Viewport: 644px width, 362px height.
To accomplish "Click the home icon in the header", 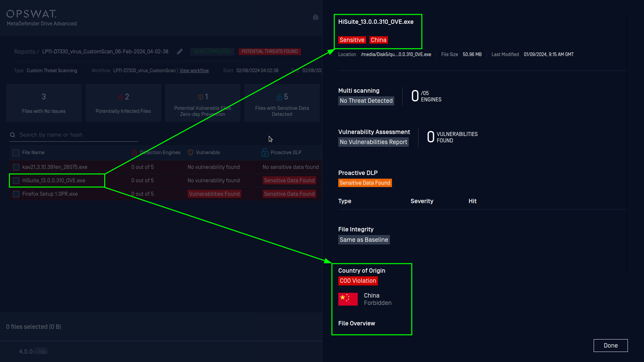I will tap(315, 17).
